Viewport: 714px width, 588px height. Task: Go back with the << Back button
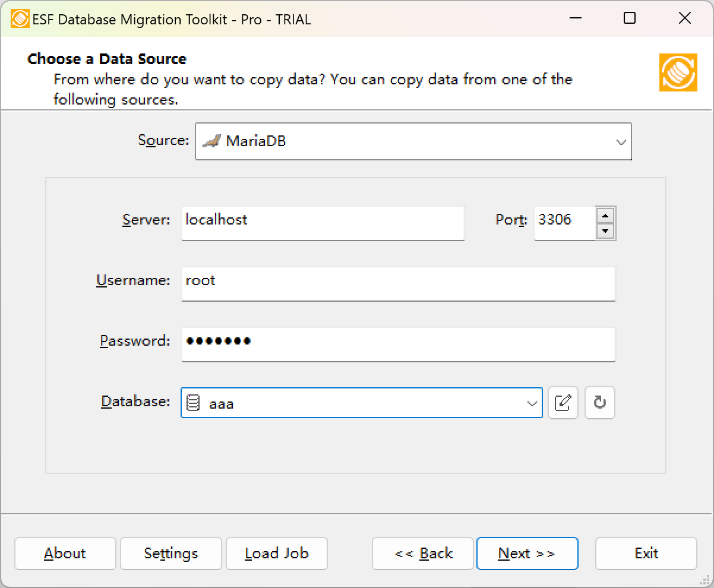click(x=423, y=554)
